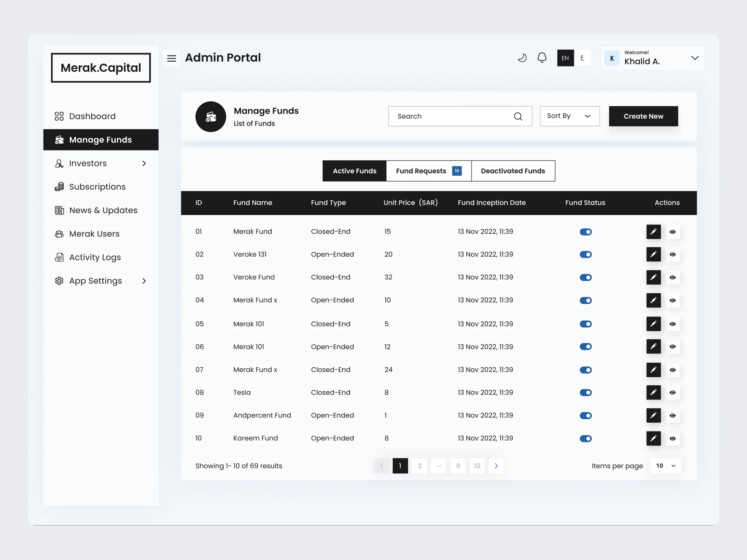Expand Investors sidebar submenu
747x560 pixels.
click(x=144, y=163)
